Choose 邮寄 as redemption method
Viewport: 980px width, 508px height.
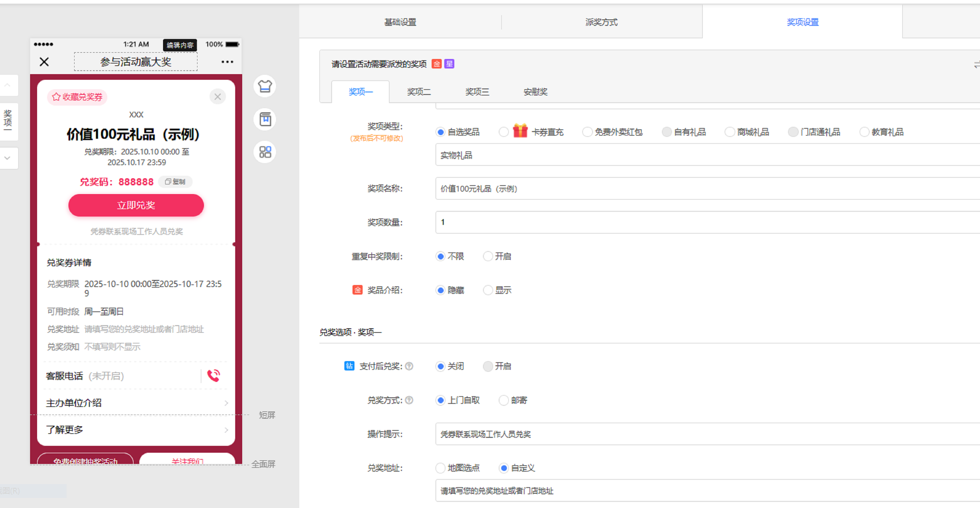click(504, 400)
